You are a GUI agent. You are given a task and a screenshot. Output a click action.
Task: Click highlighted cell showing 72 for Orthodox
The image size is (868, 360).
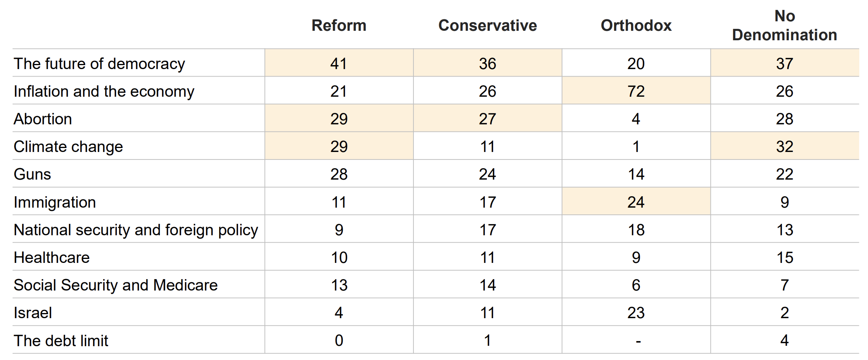pyautogui.click(x=636, y=91)
